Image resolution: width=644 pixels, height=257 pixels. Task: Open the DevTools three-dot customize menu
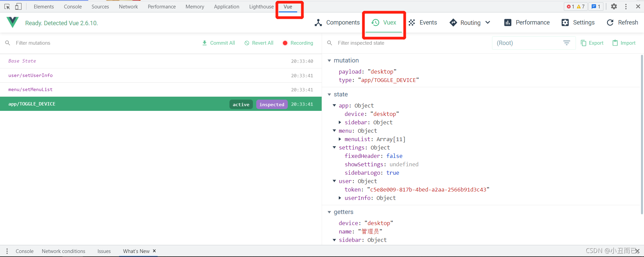point(626,6)
